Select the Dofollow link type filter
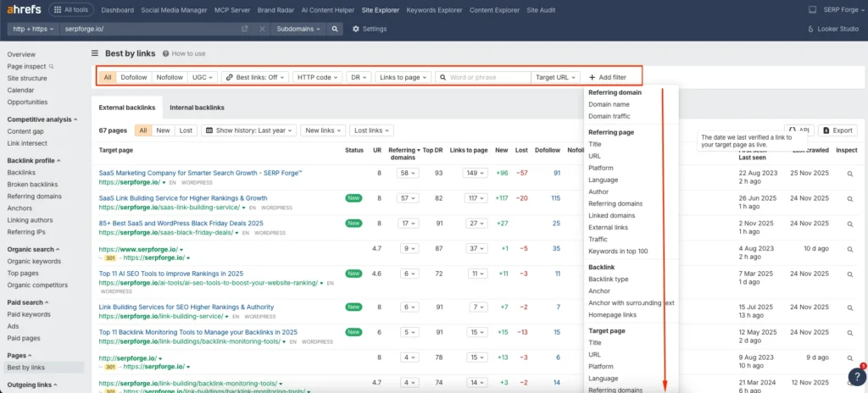 pyautogui.click(x=134, y=77)
